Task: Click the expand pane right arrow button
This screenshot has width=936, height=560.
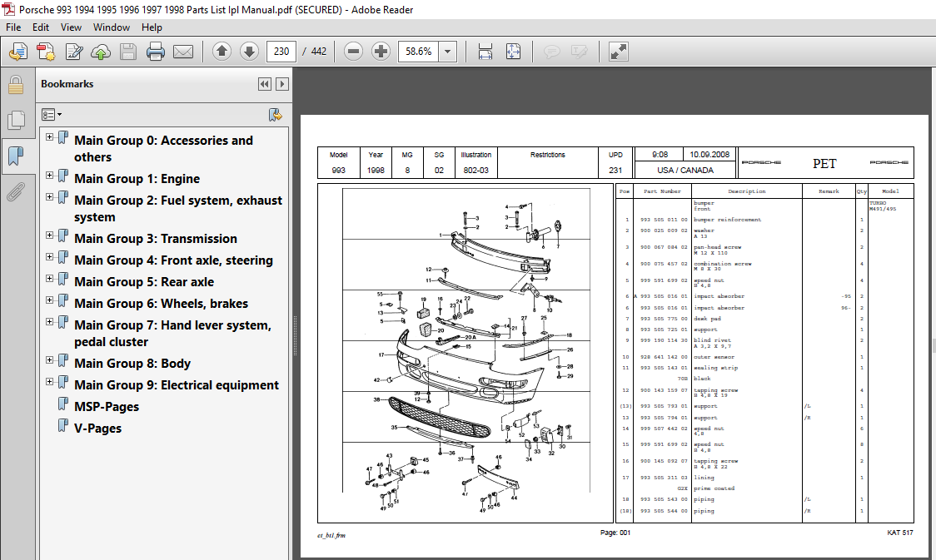Action: point(282,84)
